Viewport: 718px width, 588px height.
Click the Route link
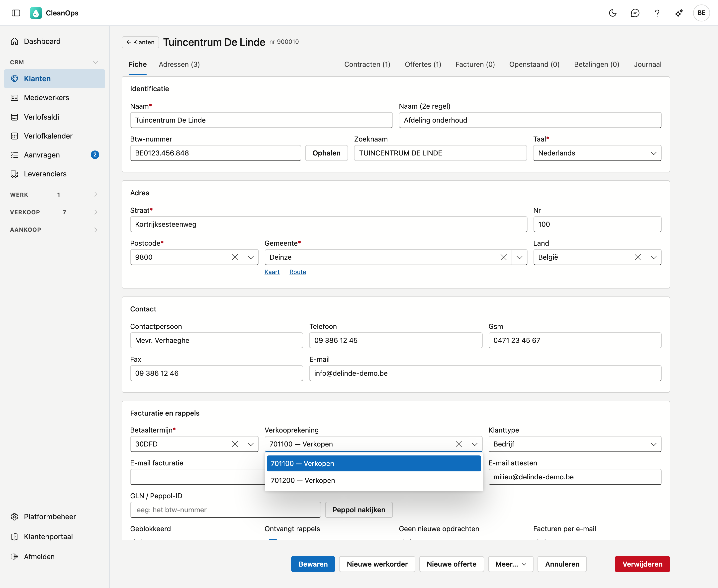click(297, 272)
